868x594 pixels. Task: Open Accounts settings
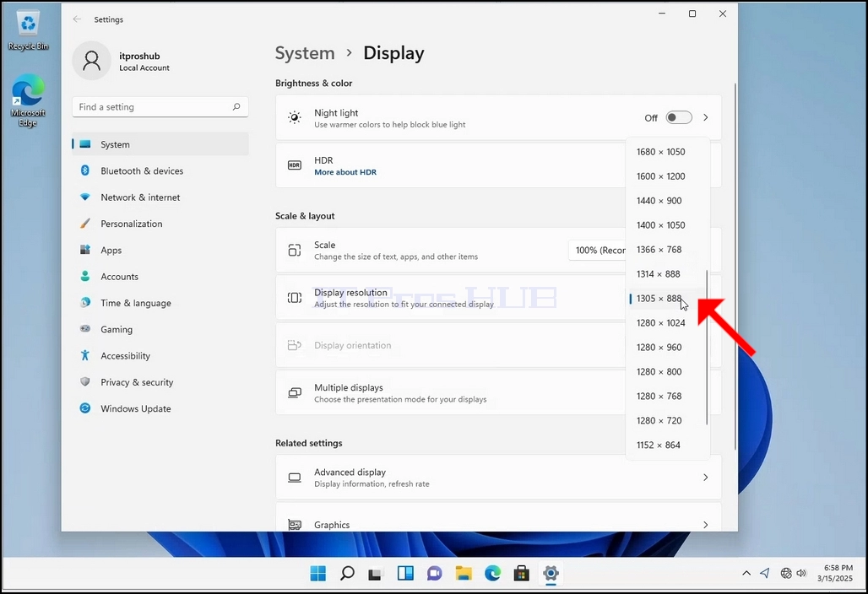(160, 277)
